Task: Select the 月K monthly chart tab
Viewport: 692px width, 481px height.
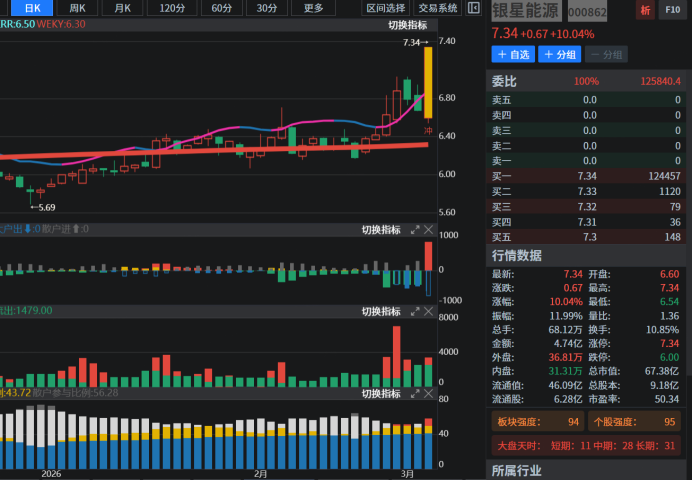Action: pyautogui.click(x=122, y=8)
